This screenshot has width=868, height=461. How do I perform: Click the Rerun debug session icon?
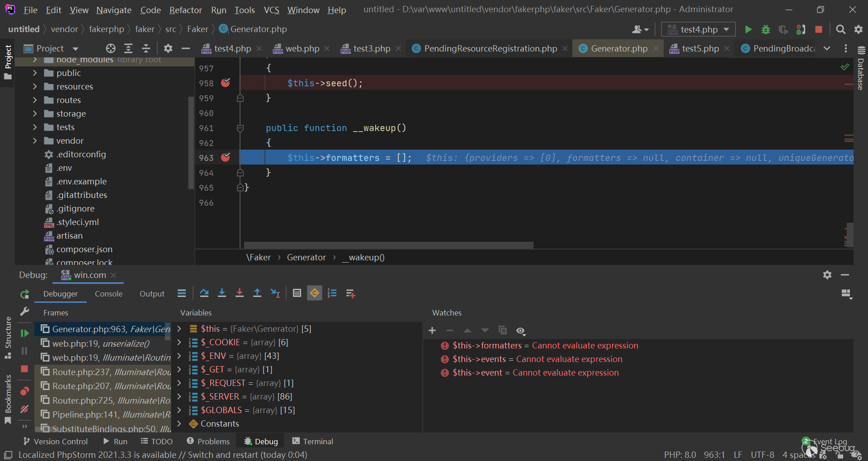pos(25,294)
